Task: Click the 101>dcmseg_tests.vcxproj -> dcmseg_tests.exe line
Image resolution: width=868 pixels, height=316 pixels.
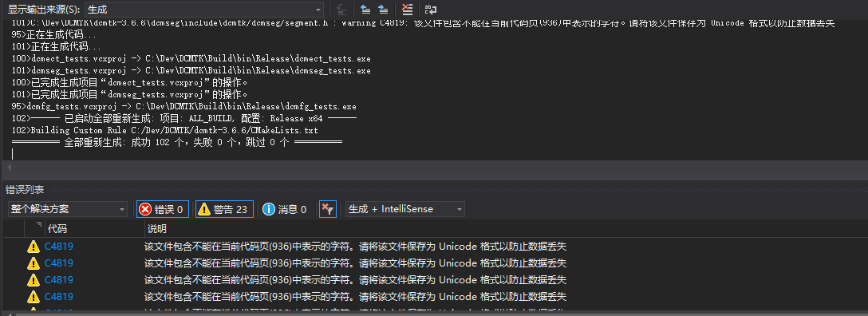Action: coord(191,70)
